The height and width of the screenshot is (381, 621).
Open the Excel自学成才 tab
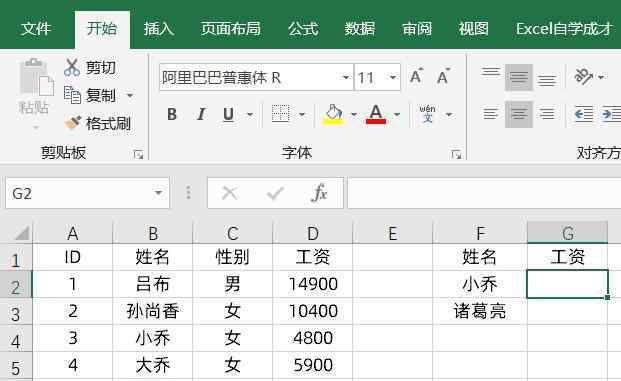564,29
